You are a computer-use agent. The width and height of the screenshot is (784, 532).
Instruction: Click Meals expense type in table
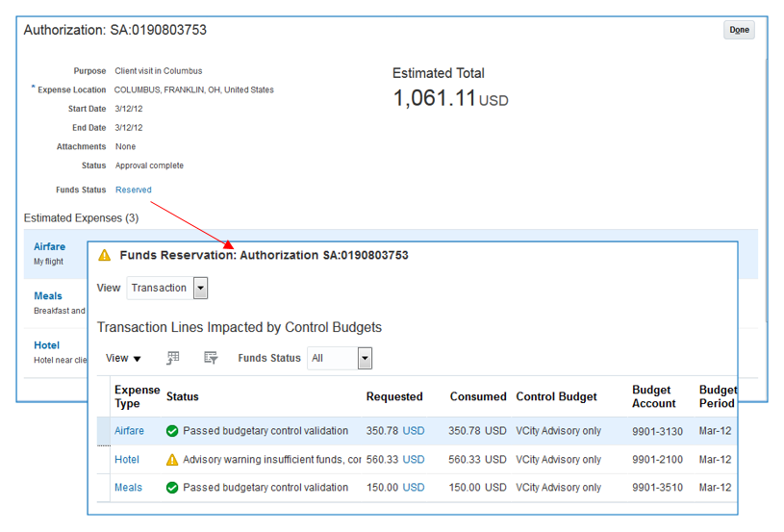pyautogui.click(x=128, y=488)
